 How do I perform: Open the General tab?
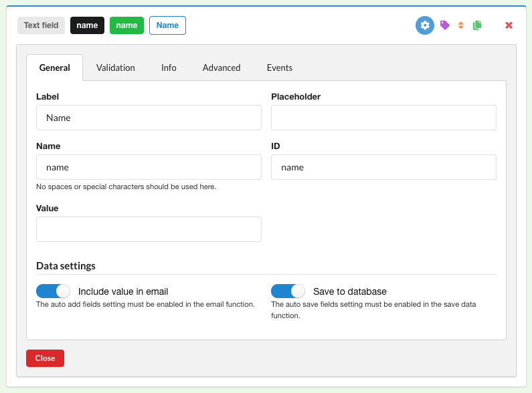(54, 68)
